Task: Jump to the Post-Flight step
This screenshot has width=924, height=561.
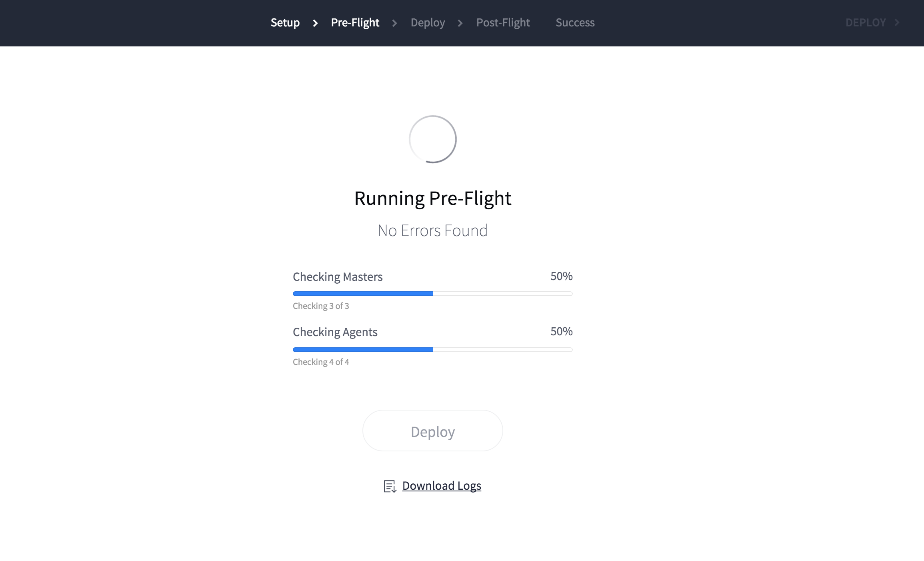Action: [503, 23]
